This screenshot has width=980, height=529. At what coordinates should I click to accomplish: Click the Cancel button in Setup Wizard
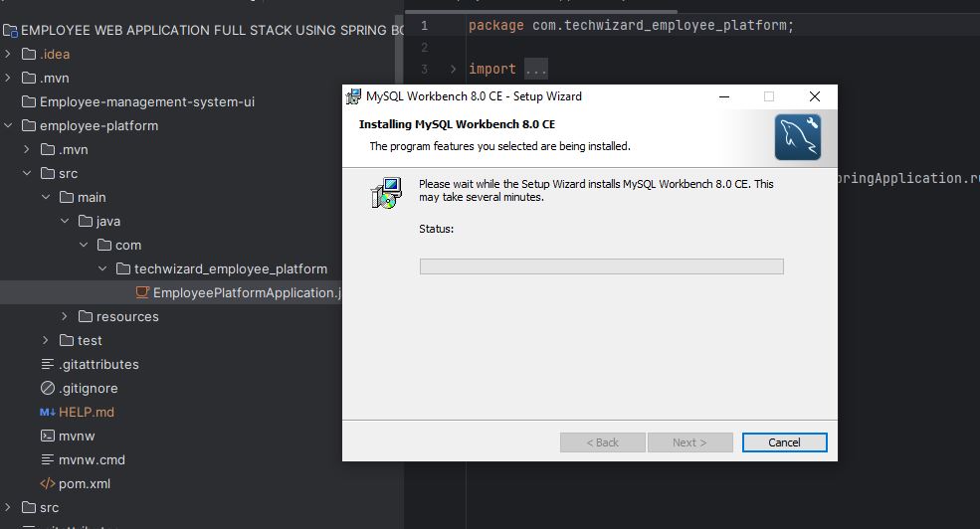(x=784, y=442)
